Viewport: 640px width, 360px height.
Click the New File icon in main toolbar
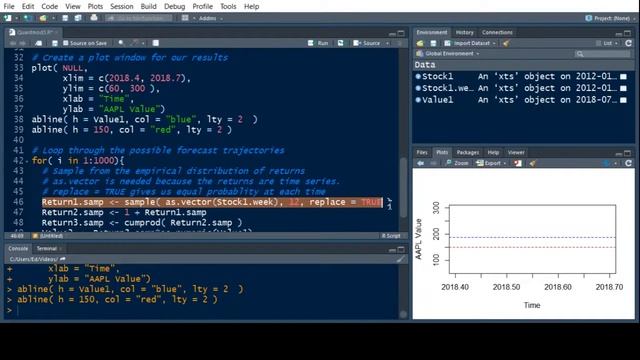tap(8, 18)
